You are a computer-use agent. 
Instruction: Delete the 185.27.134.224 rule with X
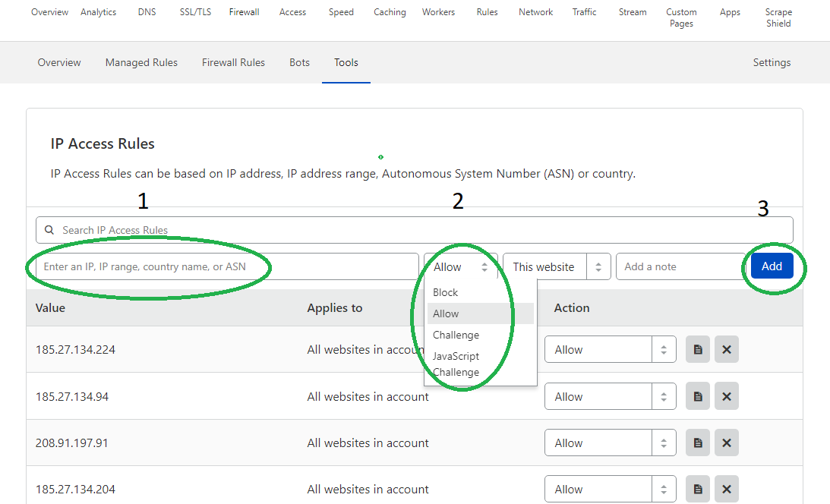click(x=726, y=350)
